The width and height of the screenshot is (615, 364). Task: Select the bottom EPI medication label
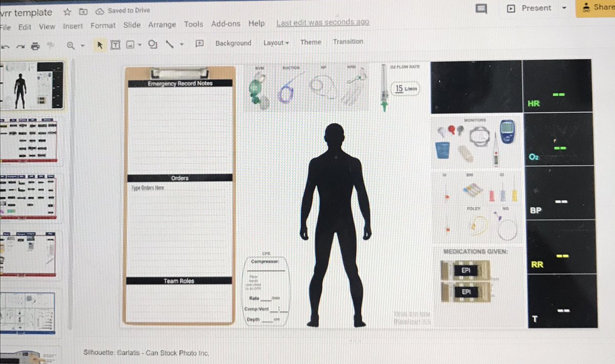(x=466, y=292)
